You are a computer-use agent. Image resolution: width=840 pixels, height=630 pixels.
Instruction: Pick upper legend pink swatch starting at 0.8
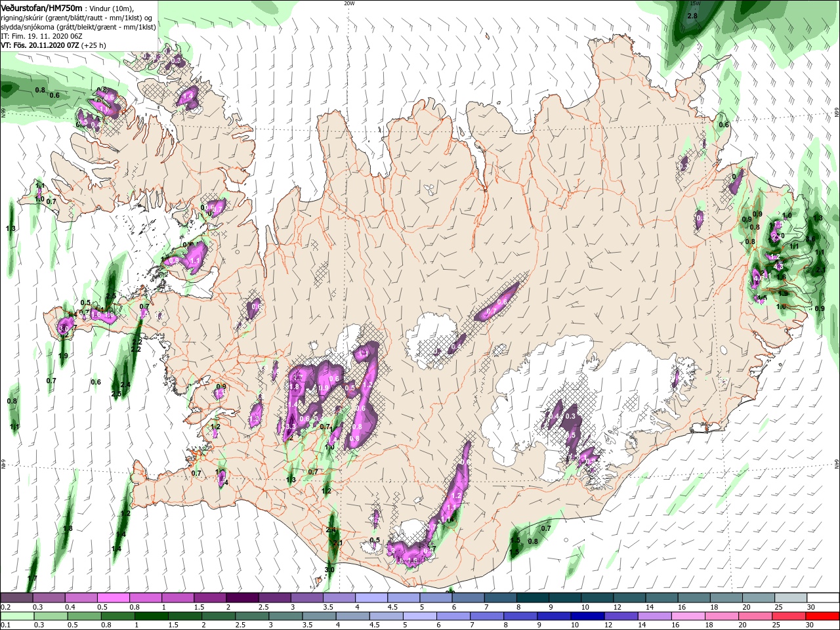[x=145, y=598]
